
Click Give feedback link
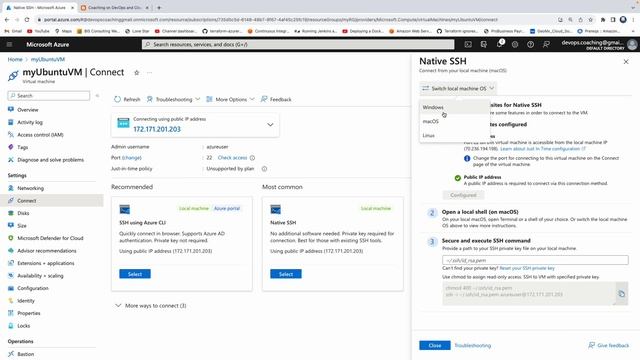coord(609,345)
